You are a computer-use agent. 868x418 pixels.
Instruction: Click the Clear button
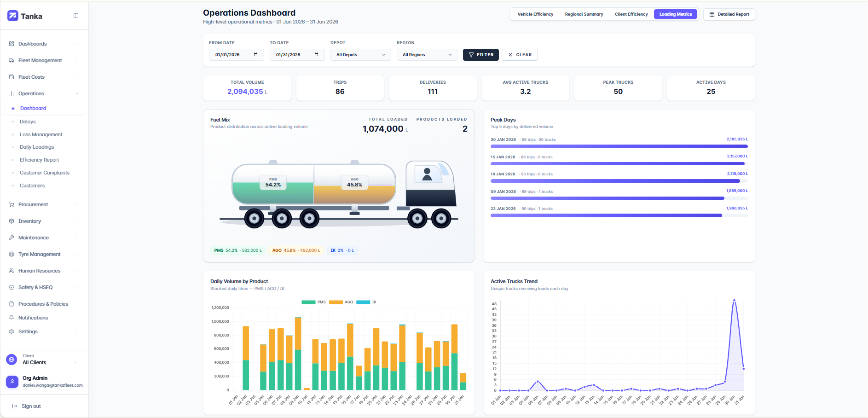[520, 54]
